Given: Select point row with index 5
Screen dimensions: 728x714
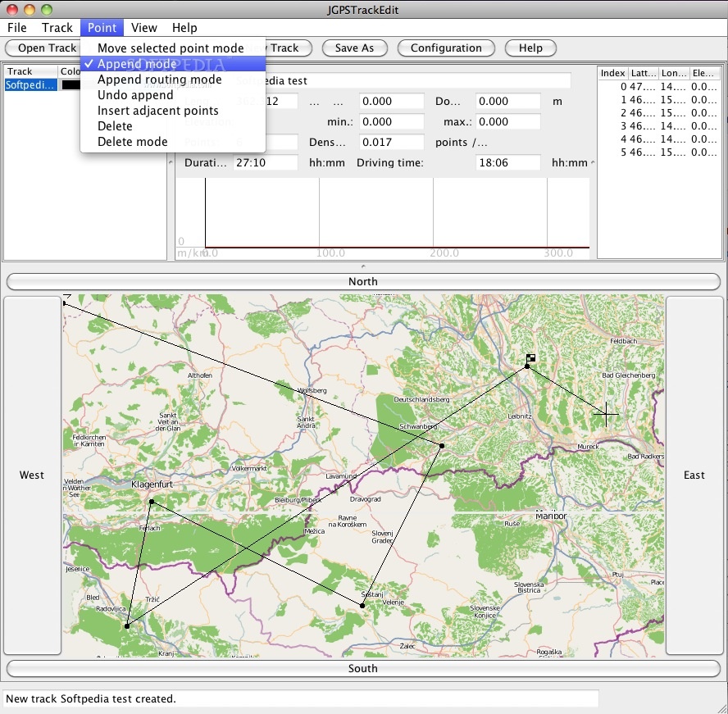Looking at the screenshot, I should pyautogui.click(x=659, y=152).
